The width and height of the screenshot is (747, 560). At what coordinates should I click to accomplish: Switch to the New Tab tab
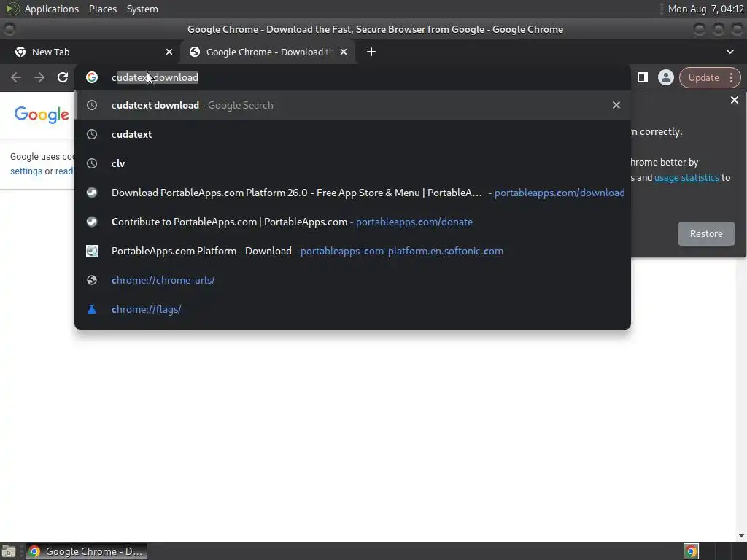click(x=90, y=52)
